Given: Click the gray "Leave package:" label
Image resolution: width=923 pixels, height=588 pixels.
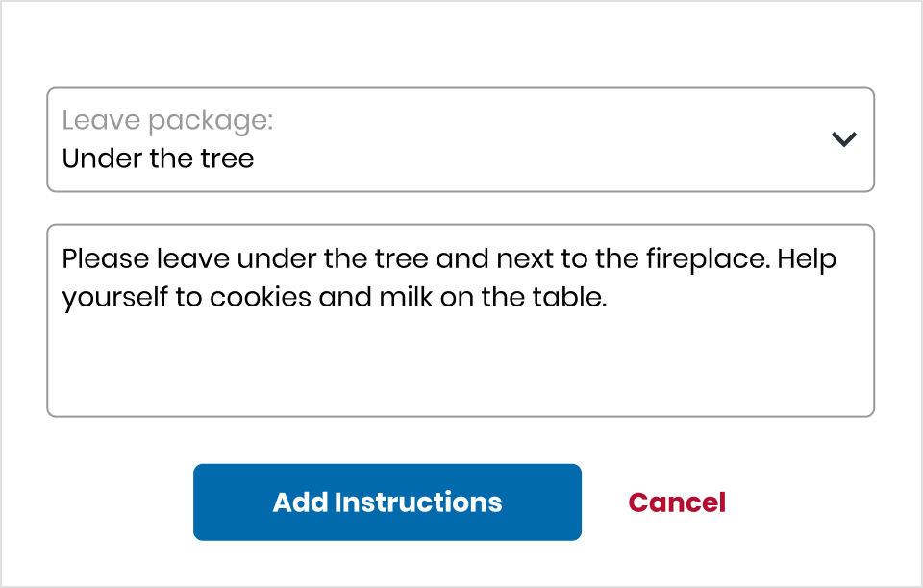Looking at the screenshot, I should pos(167,121).
